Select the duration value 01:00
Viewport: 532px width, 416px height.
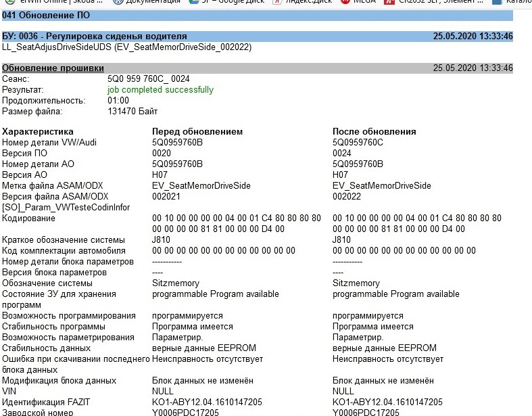click(118, 101)
